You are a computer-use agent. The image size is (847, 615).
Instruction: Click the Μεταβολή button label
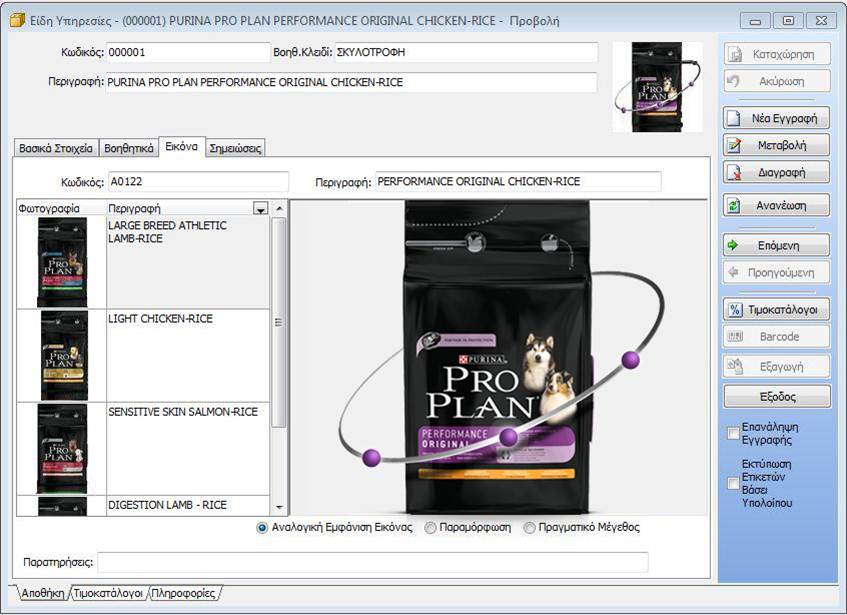782,145
